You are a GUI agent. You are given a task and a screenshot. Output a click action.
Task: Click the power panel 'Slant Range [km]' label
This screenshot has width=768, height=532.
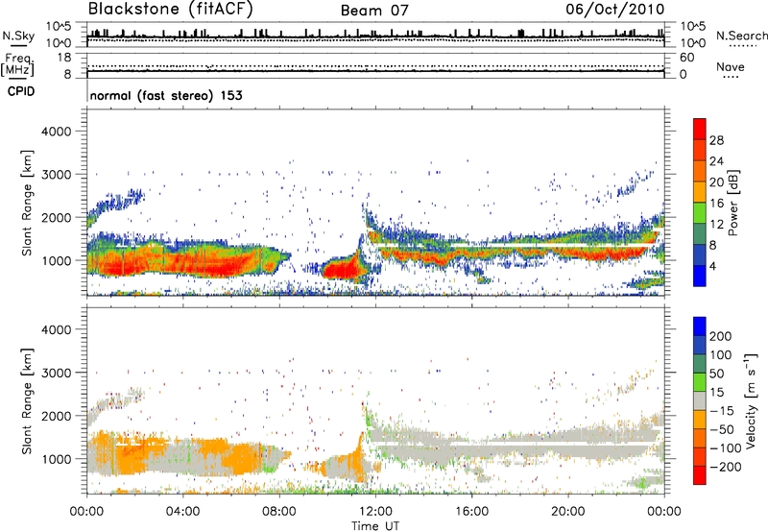click(28, 203)
